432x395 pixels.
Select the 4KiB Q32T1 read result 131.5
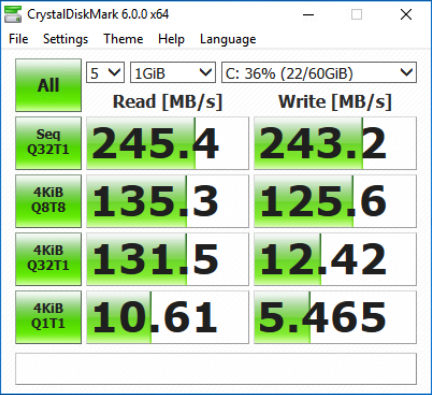pos(167,259)
